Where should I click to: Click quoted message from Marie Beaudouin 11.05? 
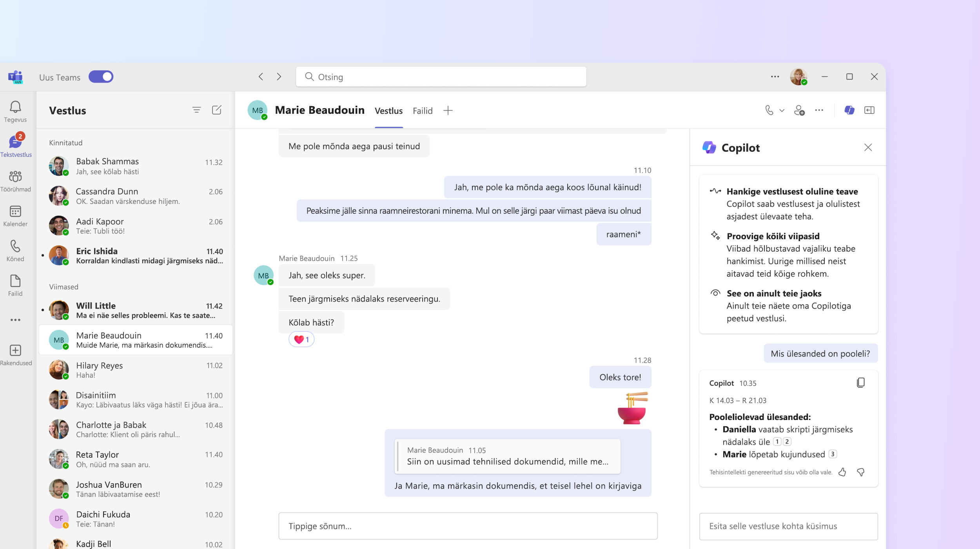pyautogui.click(x=508, y=456)
